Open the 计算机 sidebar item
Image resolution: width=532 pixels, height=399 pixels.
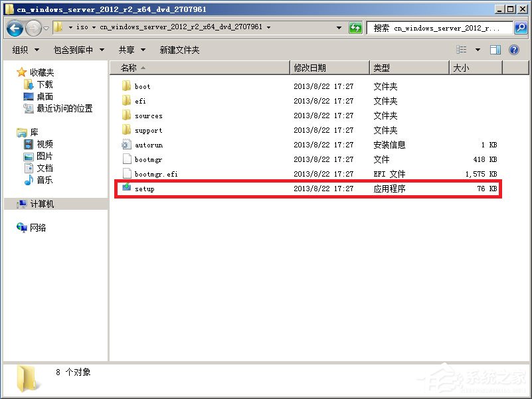pyautogui.click(x=42, y=204)
